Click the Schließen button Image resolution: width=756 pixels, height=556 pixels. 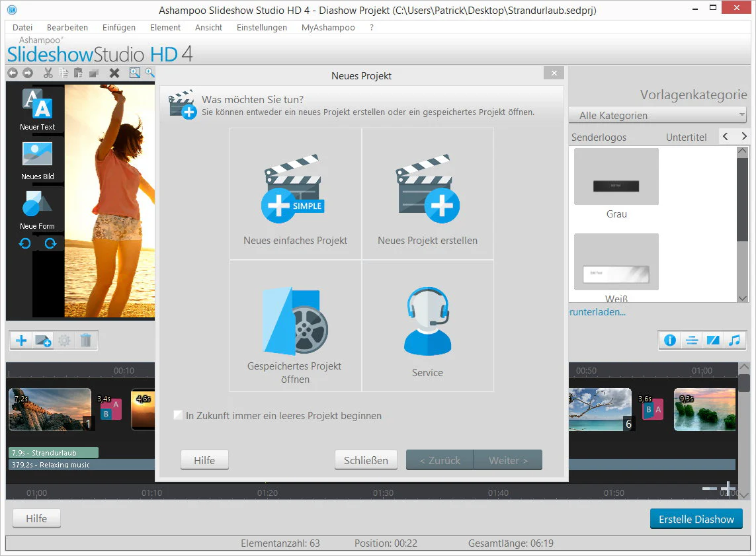tap(366, 460)
